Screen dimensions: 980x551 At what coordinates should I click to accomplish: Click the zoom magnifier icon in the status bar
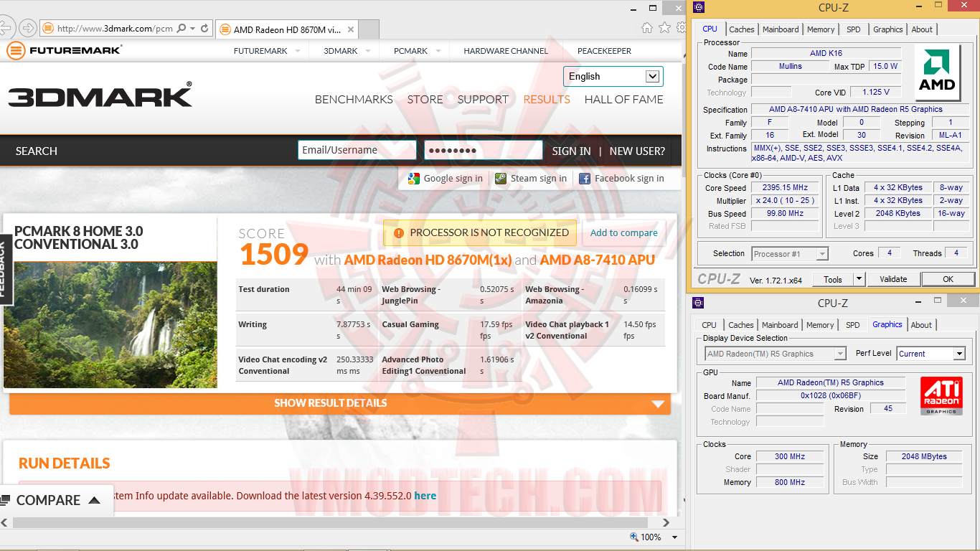[633, 537]
